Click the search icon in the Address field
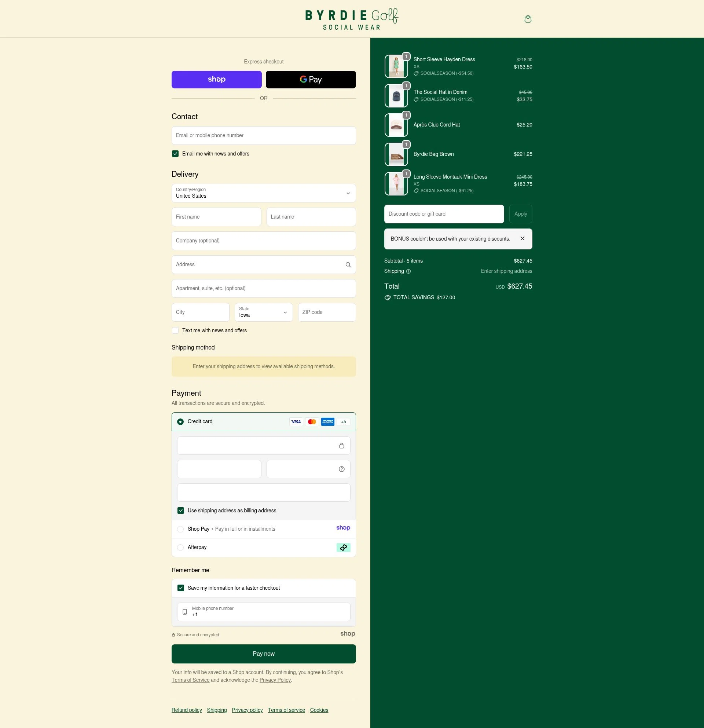704x728 pixels. 348,264
